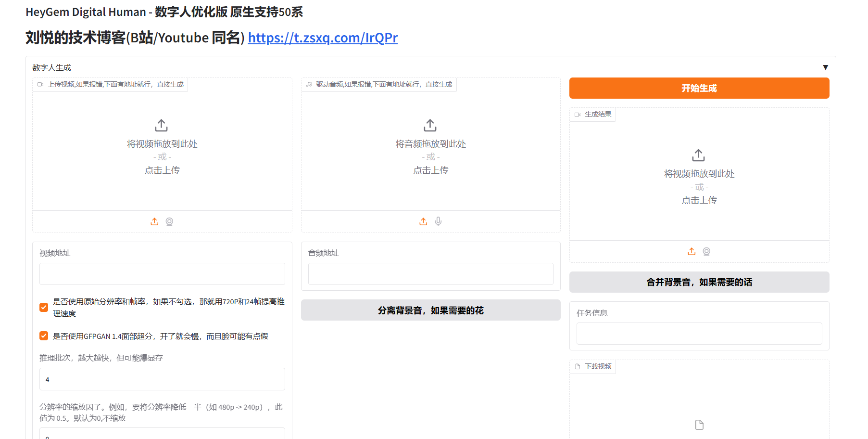Disable the GFPGAN 1.4 face enhancement checkbox

point(44,336)
